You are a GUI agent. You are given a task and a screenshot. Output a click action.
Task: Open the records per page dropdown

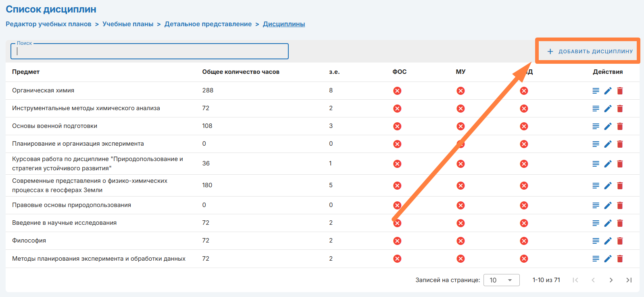point(501,280)
